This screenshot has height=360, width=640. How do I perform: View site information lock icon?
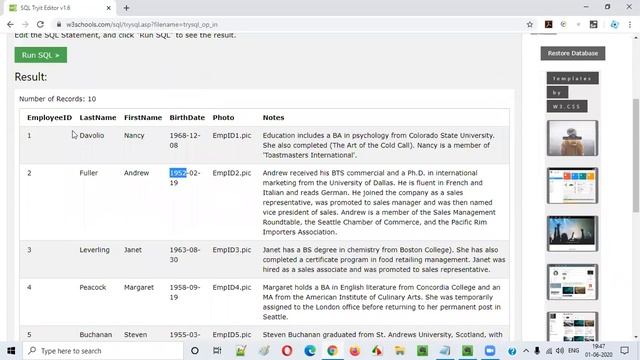pos(59,24)
